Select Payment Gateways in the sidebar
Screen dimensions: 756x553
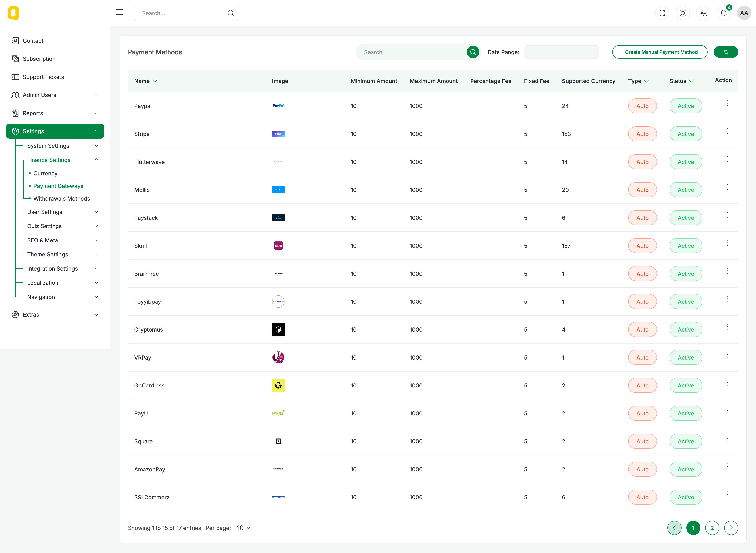point(58,186)
